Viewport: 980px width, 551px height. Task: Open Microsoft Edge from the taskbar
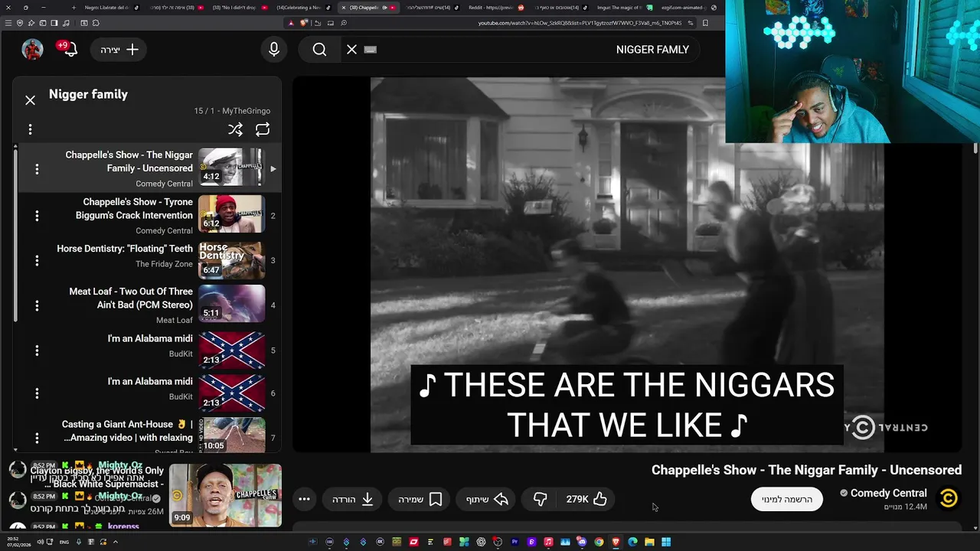pyautogui.click(x=632, y=542)
